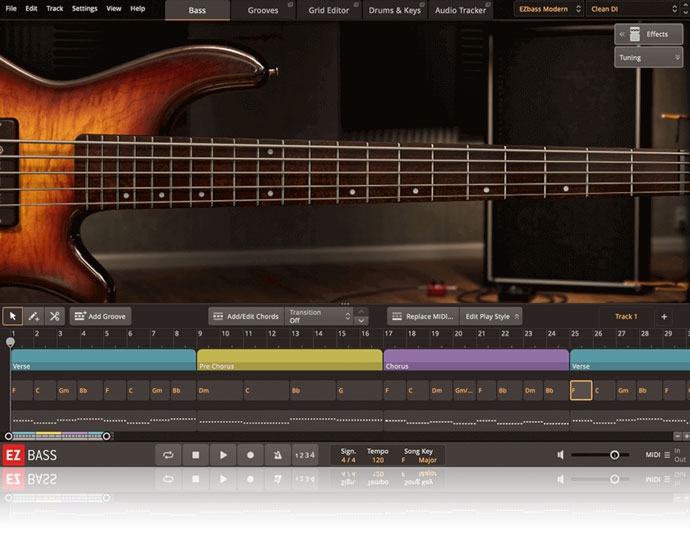Screen dimensions: 690x535
Task: Open the Settings menu
Action: (85, 8)
